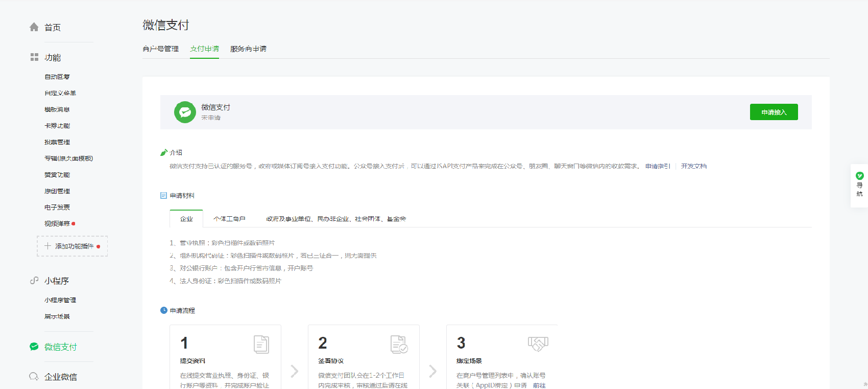Click the 4、法人身份证 requirement line

click(x=225, y=281)
